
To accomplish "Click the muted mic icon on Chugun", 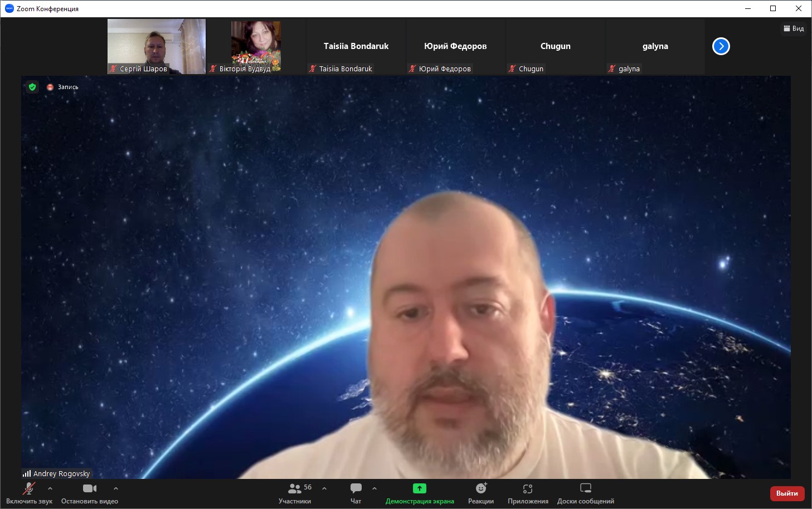I will (x=512, y=68).
